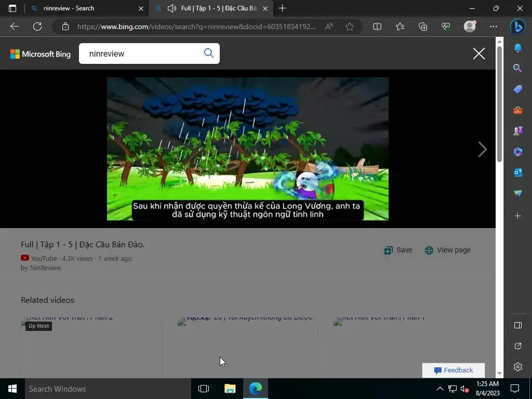Screen dimensions: 532x399
Task: Open the user profile menu
Action: (x=470, y=26)
